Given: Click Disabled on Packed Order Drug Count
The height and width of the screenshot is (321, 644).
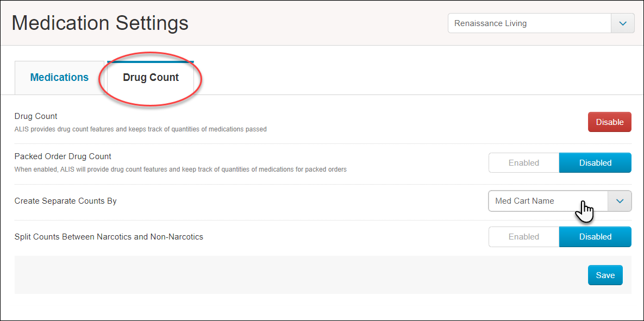Looking at the screenshot, I should tap(595, 162).
